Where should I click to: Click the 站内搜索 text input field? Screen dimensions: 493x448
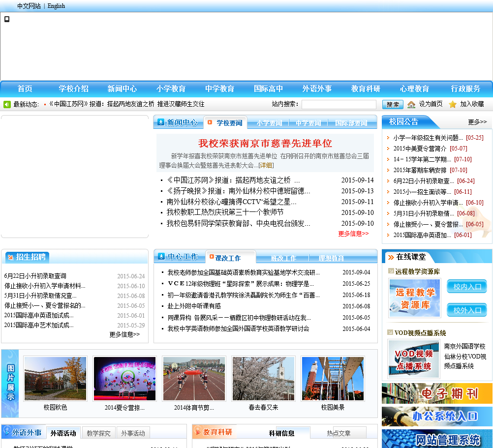[339, 104]
